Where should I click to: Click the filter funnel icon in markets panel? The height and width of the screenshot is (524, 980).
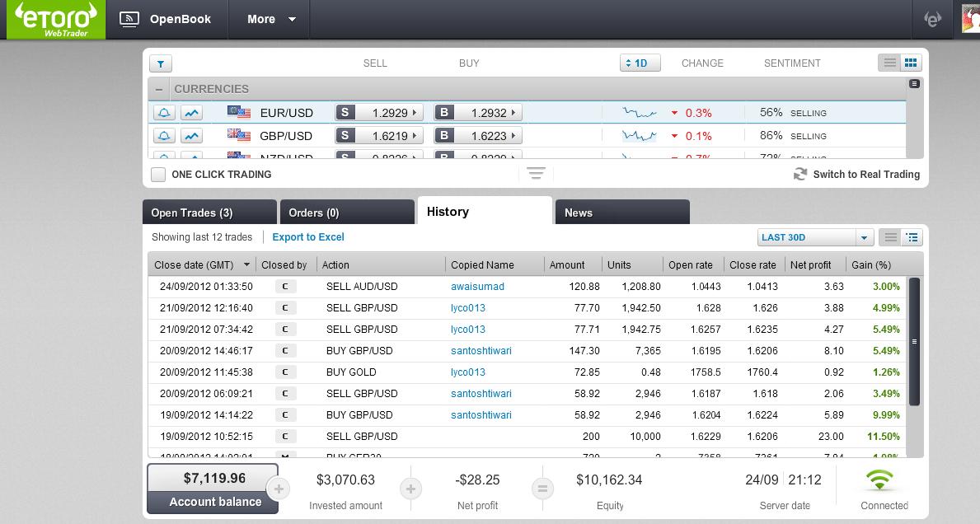[161, 63]
